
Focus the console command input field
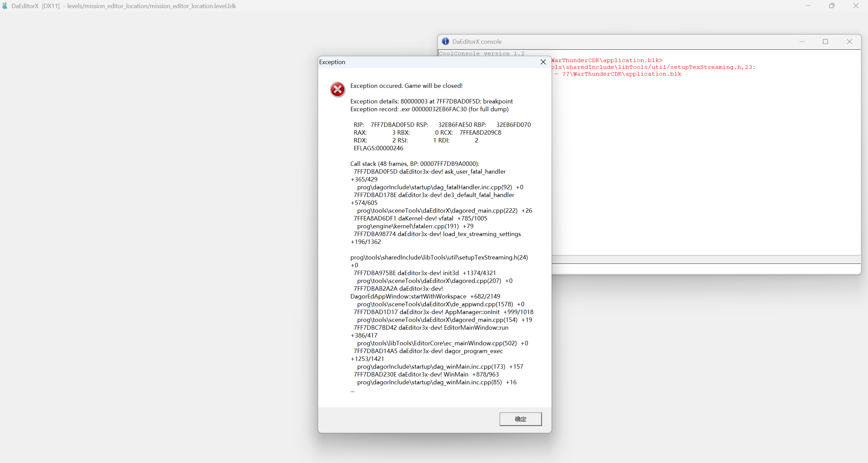click(706, 268)
